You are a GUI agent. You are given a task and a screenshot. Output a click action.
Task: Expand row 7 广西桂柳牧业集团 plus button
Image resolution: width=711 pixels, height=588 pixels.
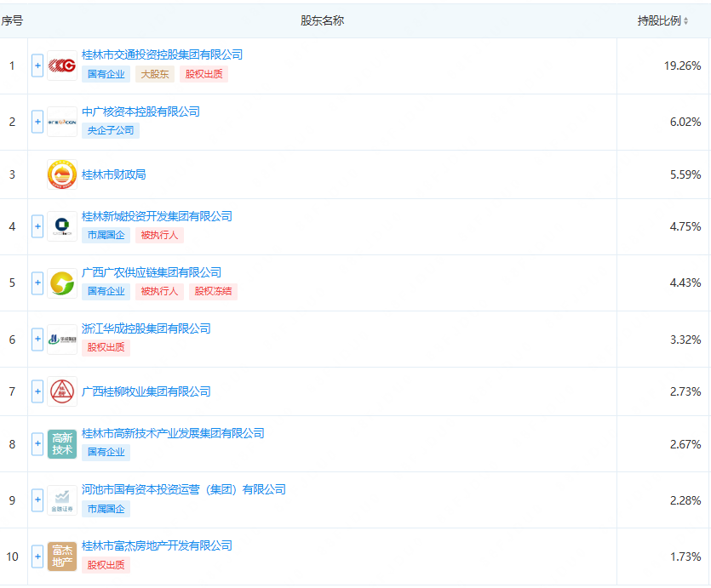click(37, 391)
